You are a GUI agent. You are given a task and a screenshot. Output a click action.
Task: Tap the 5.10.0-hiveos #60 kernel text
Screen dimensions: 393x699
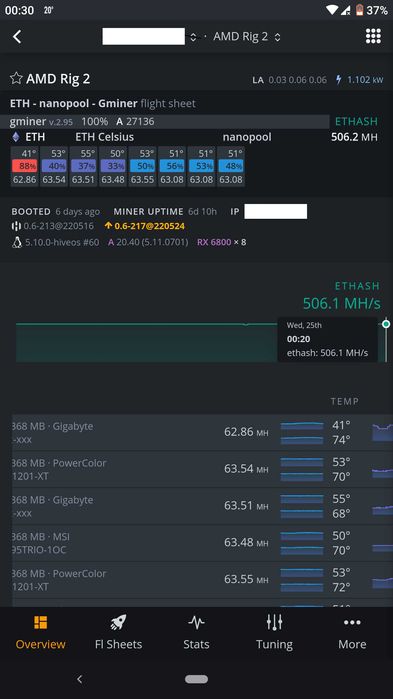(62, 243)
